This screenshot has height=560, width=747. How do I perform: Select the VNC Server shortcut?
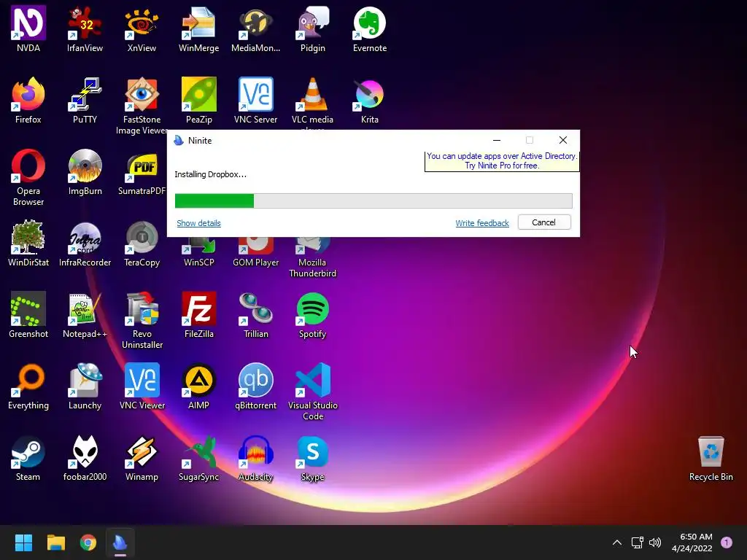(256, 101)
